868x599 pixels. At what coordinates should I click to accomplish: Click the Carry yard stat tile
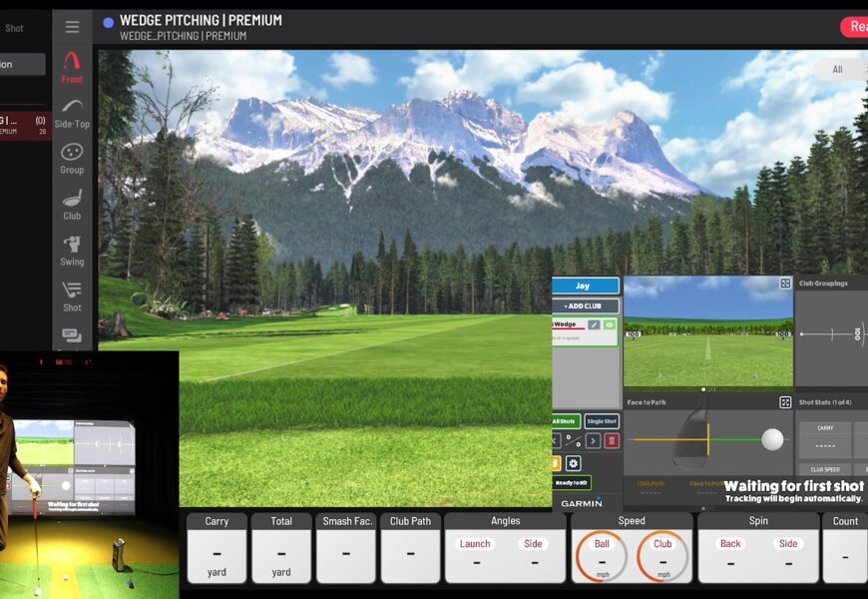[x=217, y=548]
